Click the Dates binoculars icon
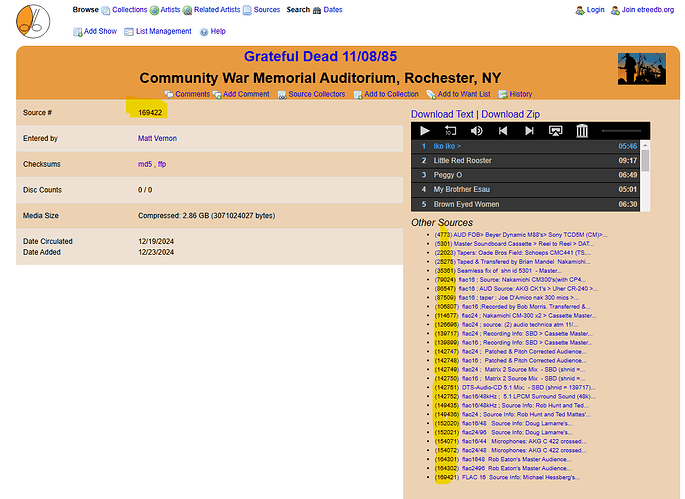 click(x=317, y=10)
